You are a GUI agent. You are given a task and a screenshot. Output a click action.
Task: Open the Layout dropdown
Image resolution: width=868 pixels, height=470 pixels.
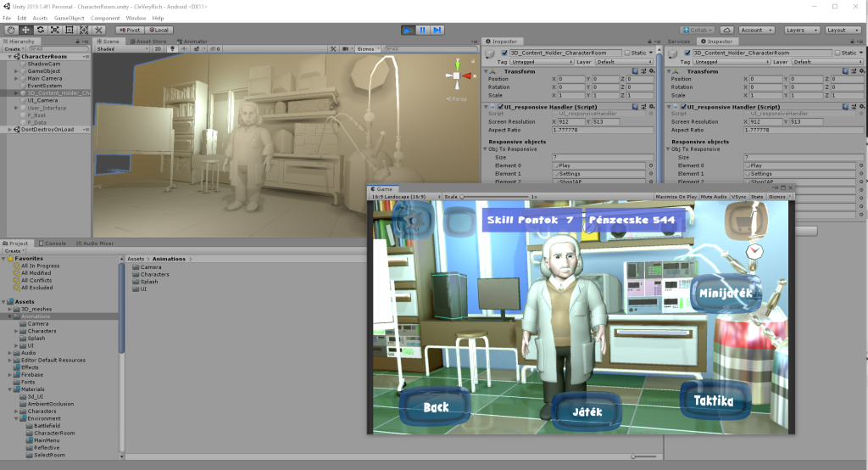[x=843, y=30]
